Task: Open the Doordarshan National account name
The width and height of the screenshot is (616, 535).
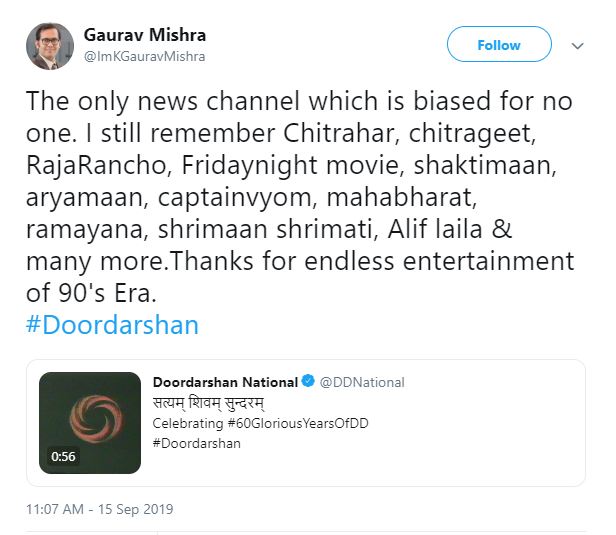Action: pos(225,382)
